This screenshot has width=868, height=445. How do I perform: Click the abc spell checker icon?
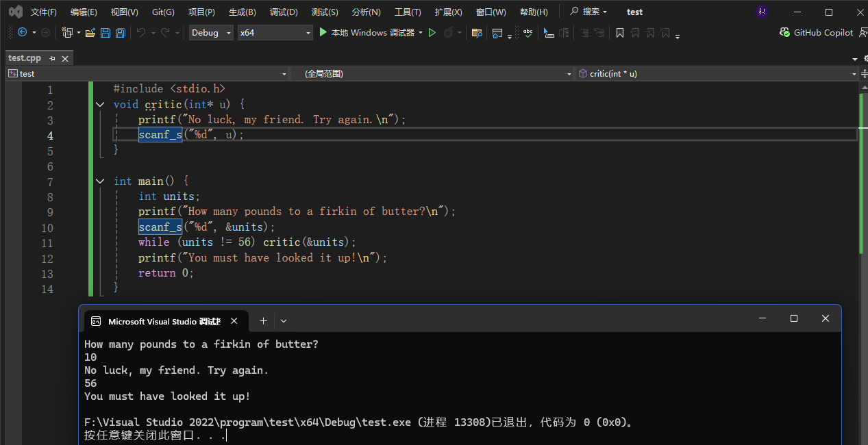coord(528,32)
